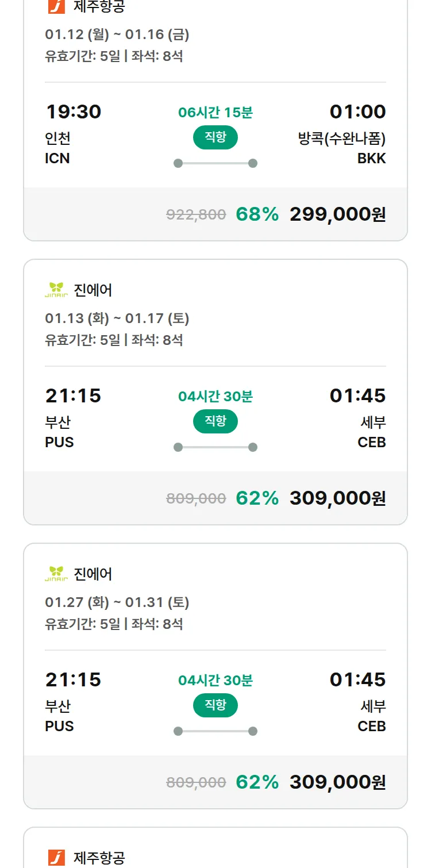This screenshot has height=868, width=431.
Task: Click the 직항 badge on Bangkok flight
Action: point(215,138)
